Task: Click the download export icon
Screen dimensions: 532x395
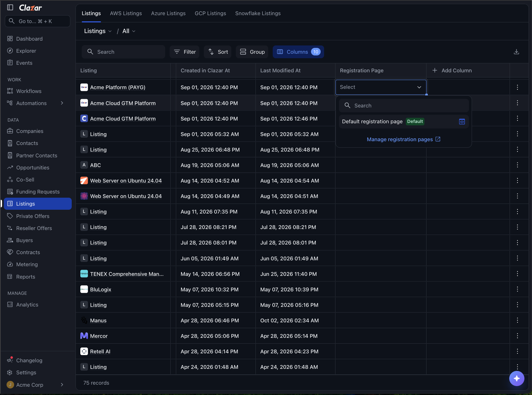Action: click(x=516, y=52)
